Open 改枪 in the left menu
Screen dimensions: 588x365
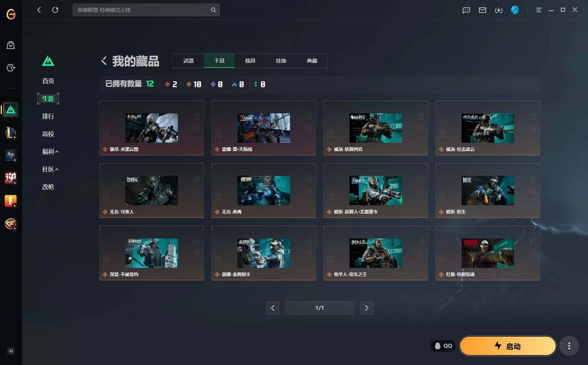tap(48, 187)
